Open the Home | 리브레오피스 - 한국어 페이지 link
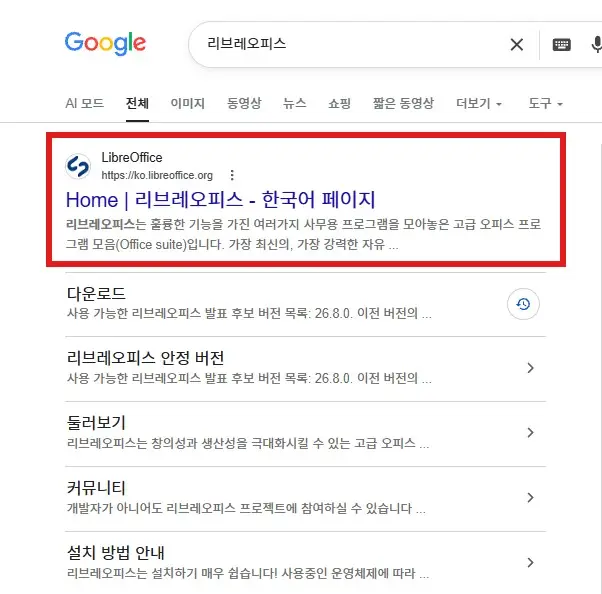The image size is (602, 594). click(220, 200)
